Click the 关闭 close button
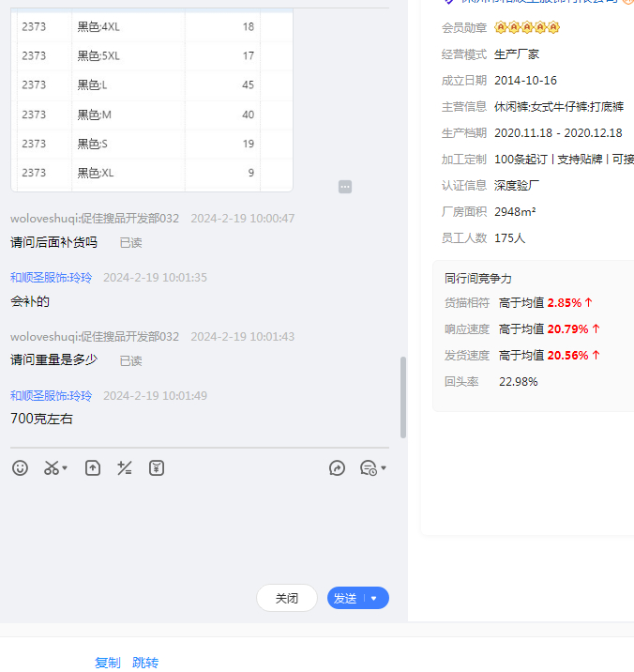The image size is (634, 672). coord(287,598)
